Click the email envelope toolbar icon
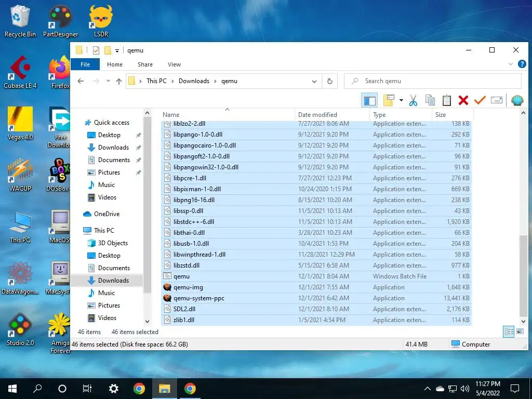Viewport: 532px width, 399px height. pos(496,100)
